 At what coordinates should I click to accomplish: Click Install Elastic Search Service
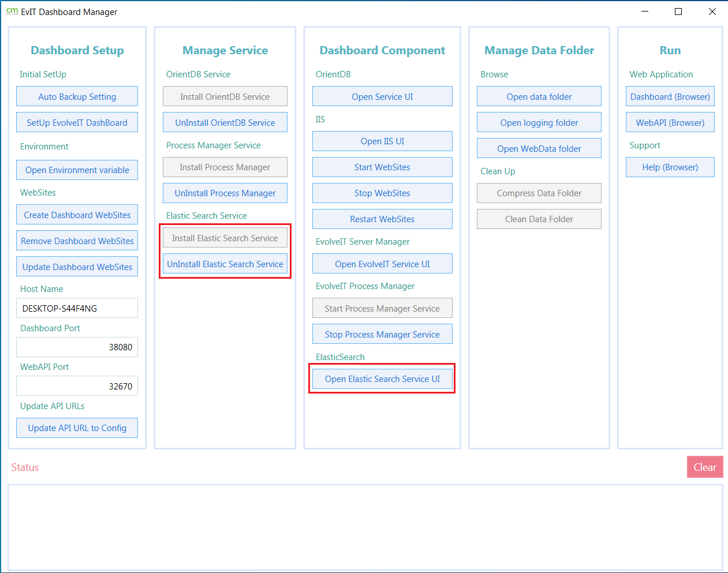[225, 238]
